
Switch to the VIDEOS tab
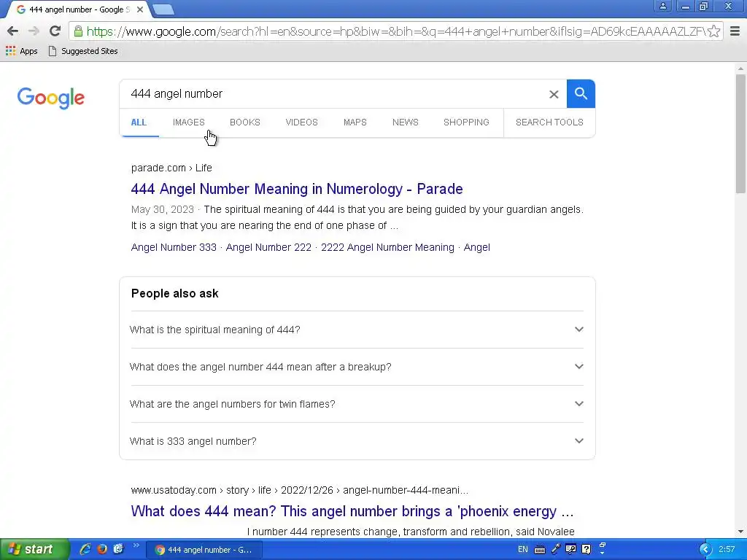click(x=301, y=122)
